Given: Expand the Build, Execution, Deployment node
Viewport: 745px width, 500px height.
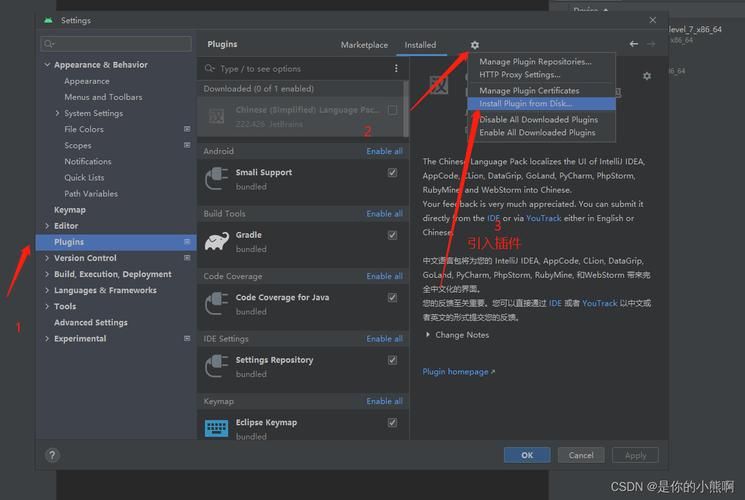Looking at the screenshot, I should (47, 274).
